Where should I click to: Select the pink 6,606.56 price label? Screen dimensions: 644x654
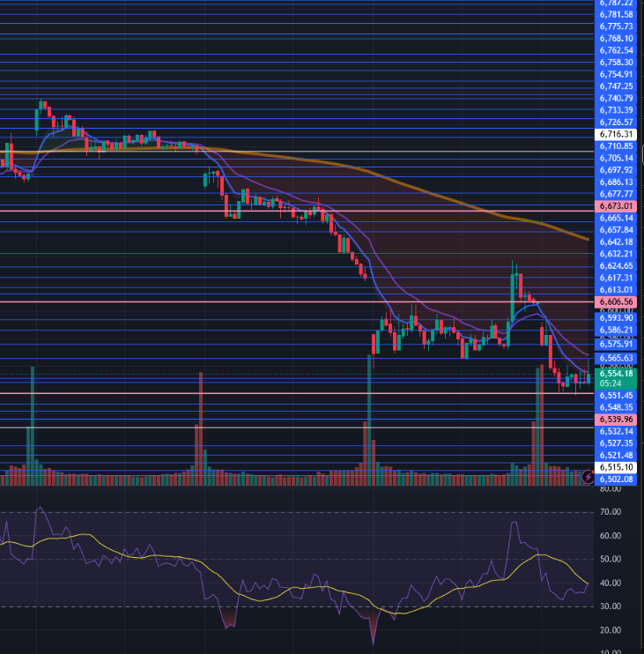[616, 302]
